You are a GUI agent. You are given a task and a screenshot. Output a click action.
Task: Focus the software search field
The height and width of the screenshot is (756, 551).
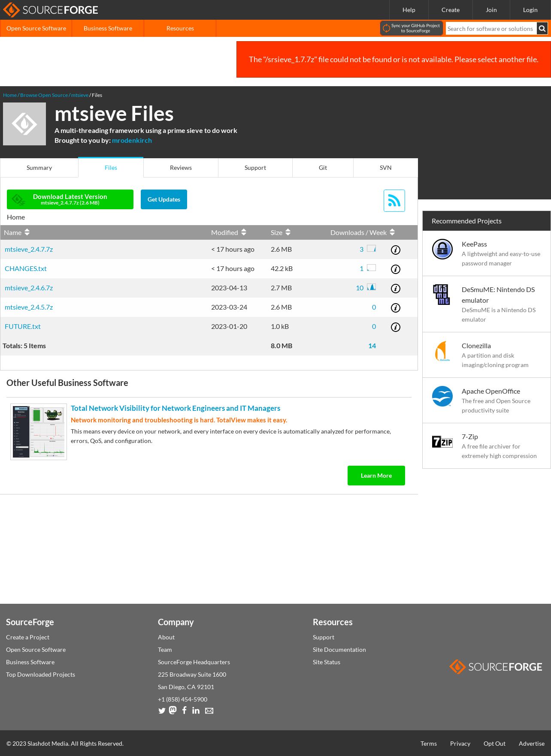[491, 29]
